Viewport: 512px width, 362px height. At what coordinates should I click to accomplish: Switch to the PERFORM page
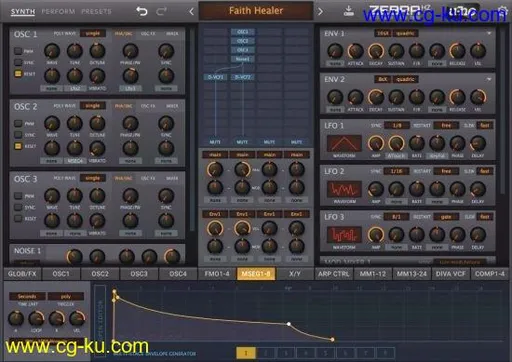pos(58,12)
